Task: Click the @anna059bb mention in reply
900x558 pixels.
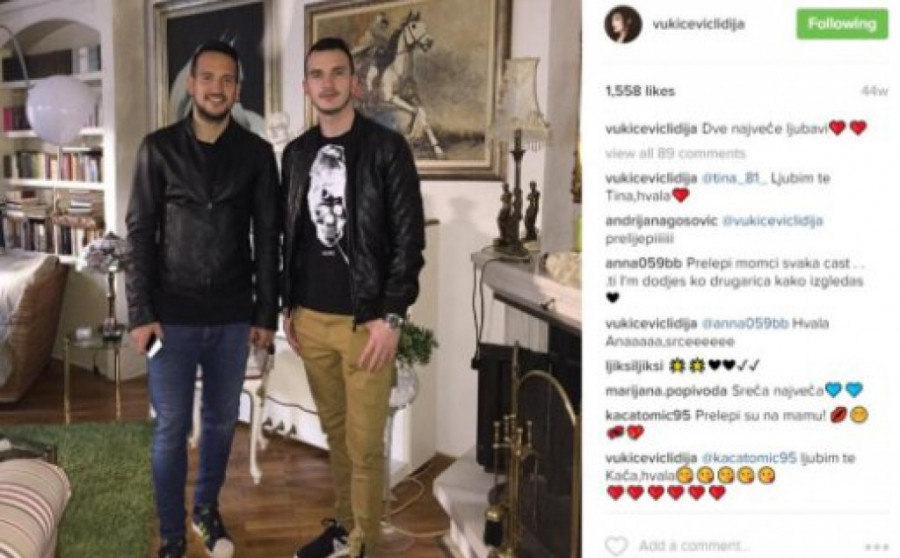Action: (x=744, y=323)
